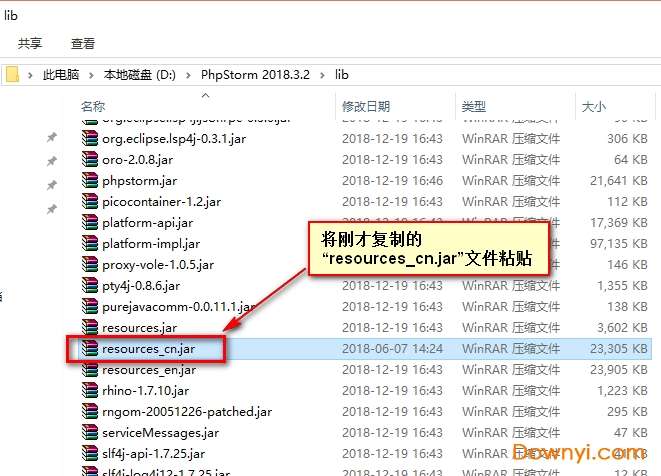Select file name slf4j-api-1.7.25.jar
The width and height of the screenshot is (661, 476).
coord(153,454)
